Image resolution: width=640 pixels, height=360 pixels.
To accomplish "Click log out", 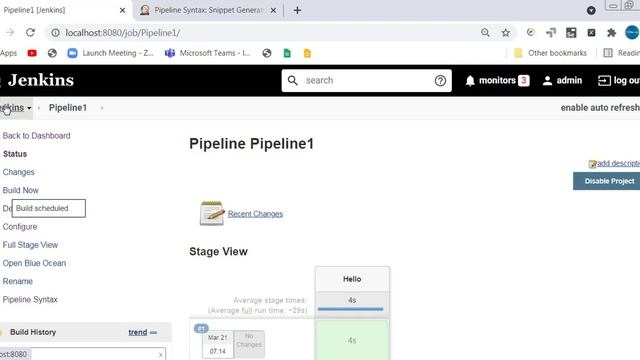I will click(619, 80).
